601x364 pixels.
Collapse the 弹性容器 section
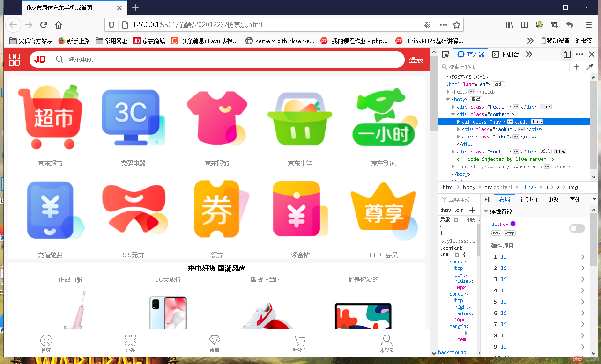pos(486,211)
